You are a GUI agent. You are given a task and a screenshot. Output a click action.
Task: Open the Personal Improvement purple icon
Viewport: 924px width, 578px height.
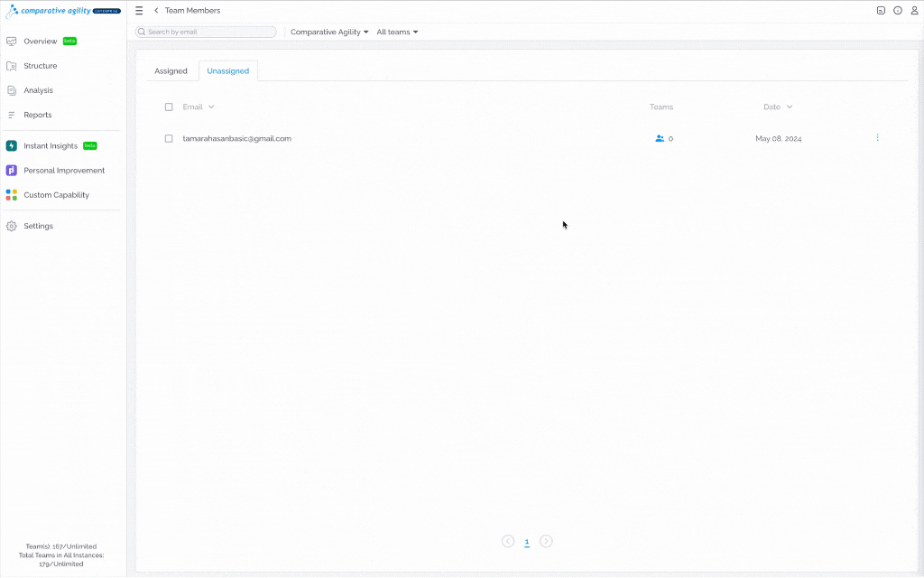tap(11, 171)
